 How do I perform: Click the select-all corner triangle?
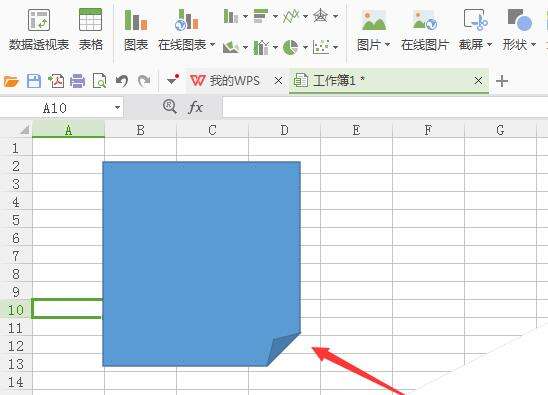click(24, 130)
